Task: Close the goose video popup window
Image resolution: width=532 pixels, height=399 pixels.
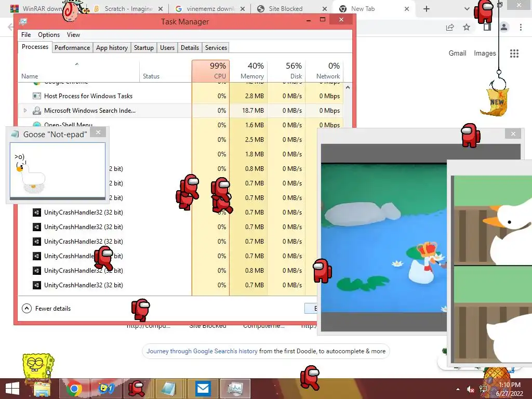Action: click(x=513, y=134)
